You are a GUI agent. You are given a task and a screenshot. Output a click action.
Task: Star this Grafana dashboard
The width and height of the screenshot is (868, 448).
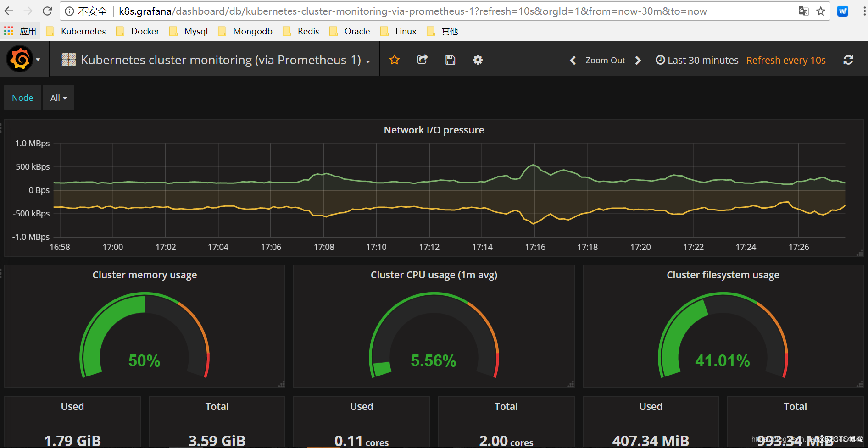click(x=395, y=60)
